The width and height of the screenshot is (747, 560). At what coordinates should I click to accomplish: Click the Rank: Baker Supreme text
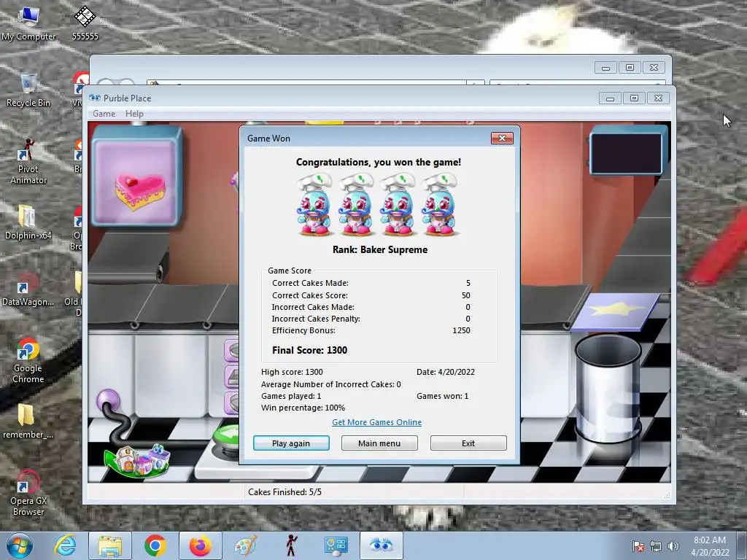(x=380, y=249)
